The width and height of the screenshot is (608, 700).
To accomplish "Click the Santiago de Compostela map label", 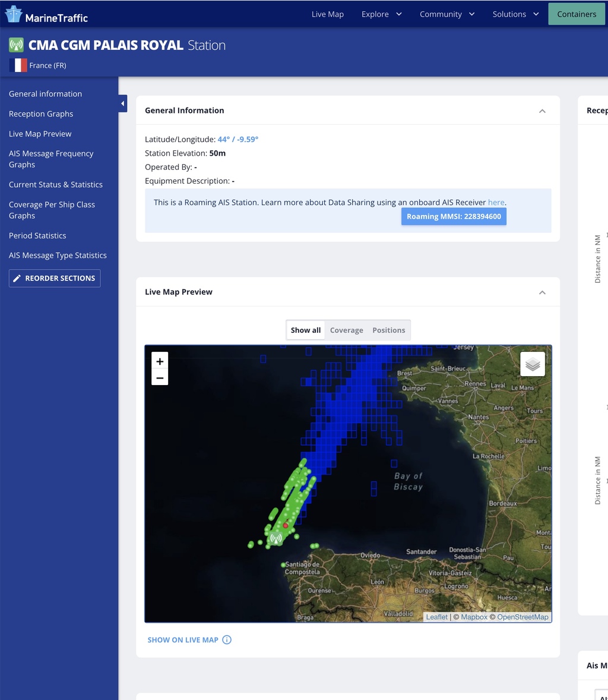I will [302, 568].
